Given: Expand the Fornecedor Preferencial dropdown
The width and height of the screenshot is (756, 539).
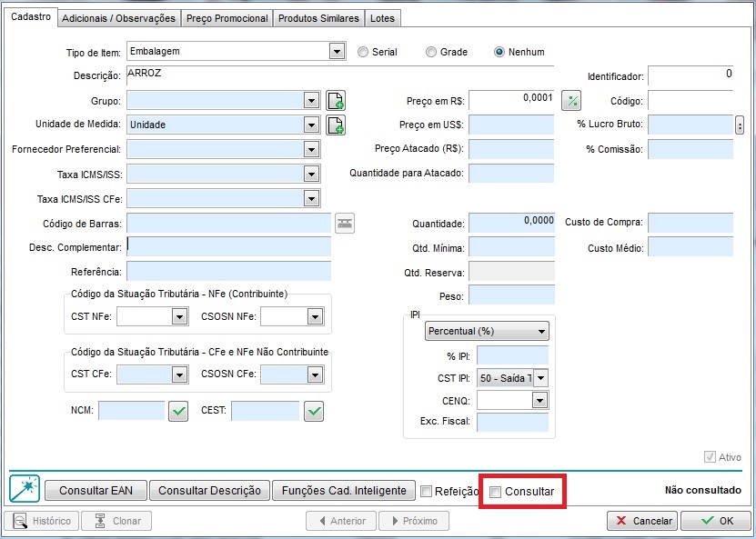Looking at the screenshot, I should [x=311, y=149].
